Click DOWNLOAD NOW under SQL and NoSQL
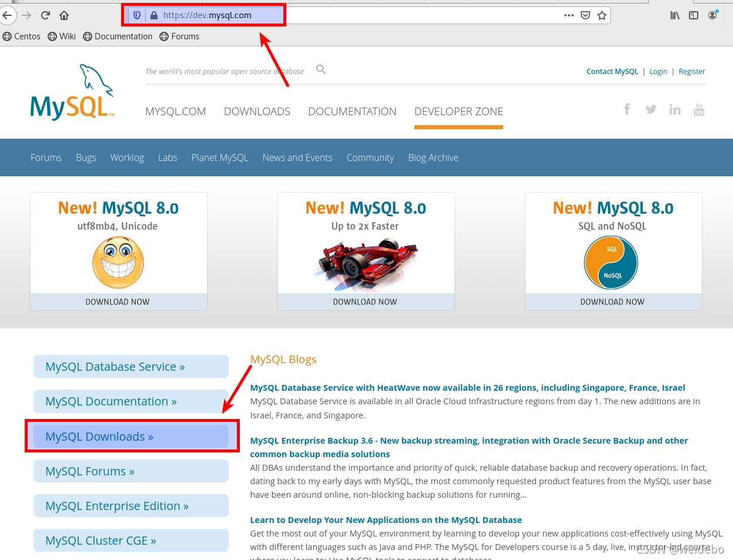Image resolution: width=733 pixels, height=560 pixels. [x=613, y=302]
